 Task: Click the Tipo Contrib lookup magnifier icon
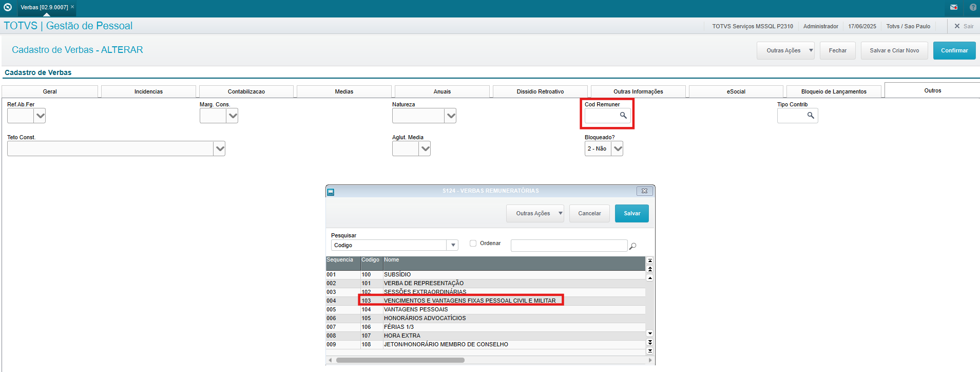pyautogui.click(x=810, y=116)
